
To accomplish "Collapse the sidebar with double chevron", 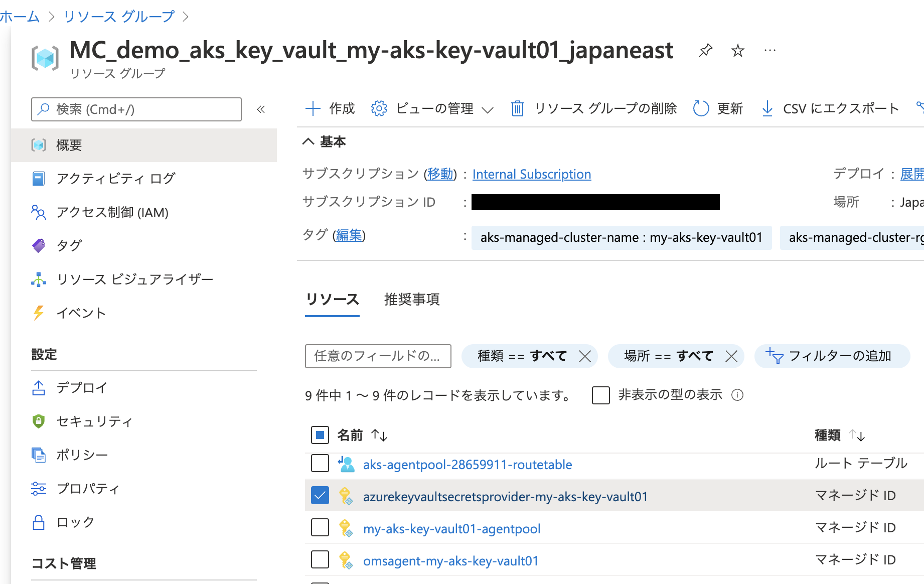I will click(261, 109).
